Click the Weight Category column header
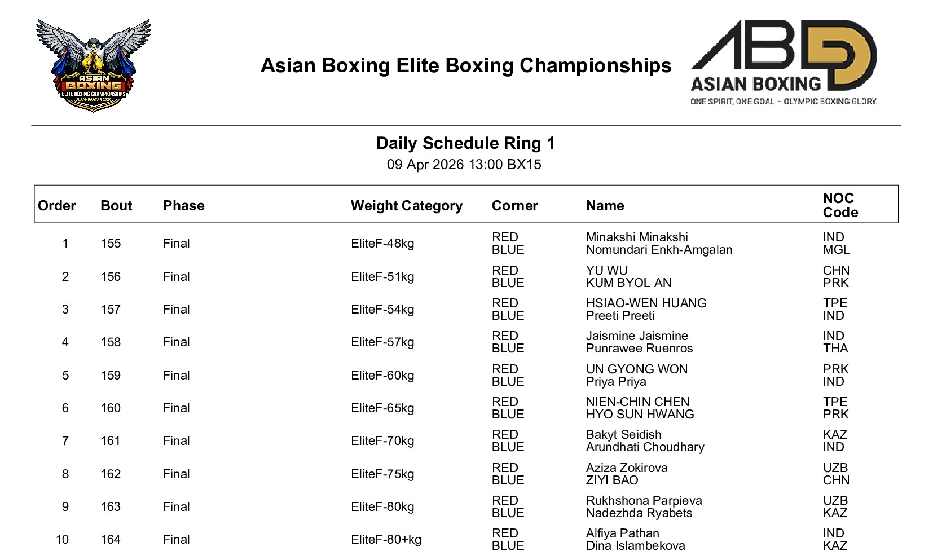This screenshot has width=933, height=560. tap(407, 206)
